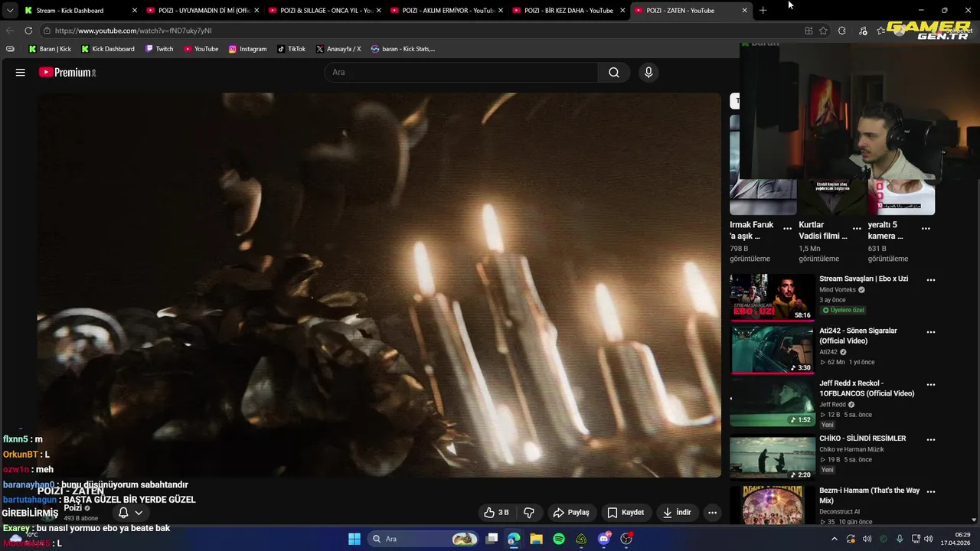
Task: Go to the YouTube Premium home logo
Action: pyautogui.click(x=67, y=72)
